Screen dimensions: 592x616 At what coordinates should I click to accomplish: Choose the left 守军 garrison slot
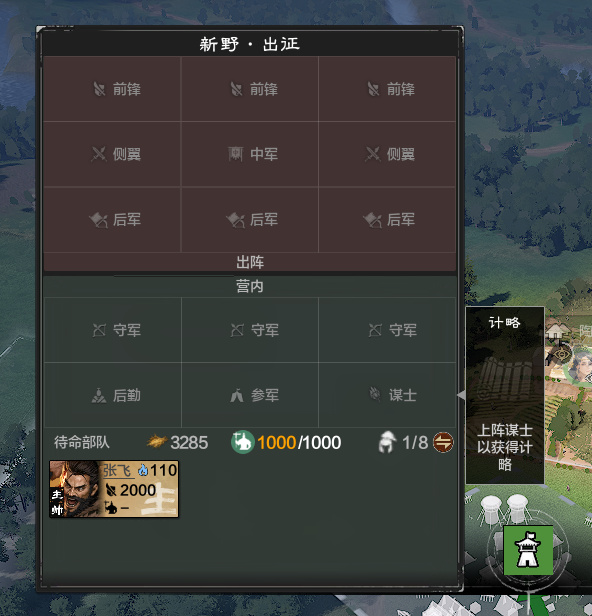coord(113,330)
